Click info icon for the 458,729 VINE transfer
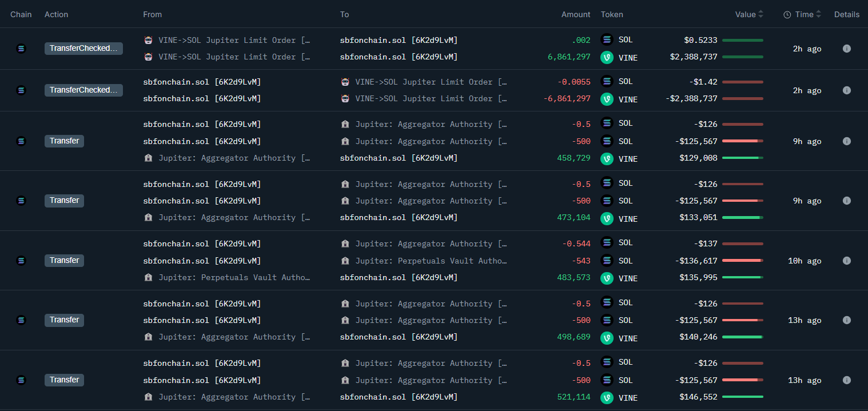Screen dimensions: 868x411 click(847, 141)
